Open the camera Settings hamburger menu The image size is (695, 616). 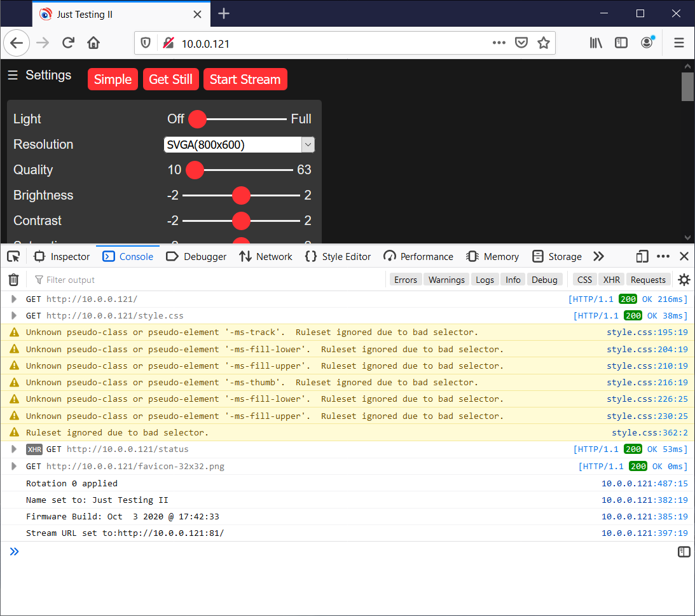(x=13, y=74)
